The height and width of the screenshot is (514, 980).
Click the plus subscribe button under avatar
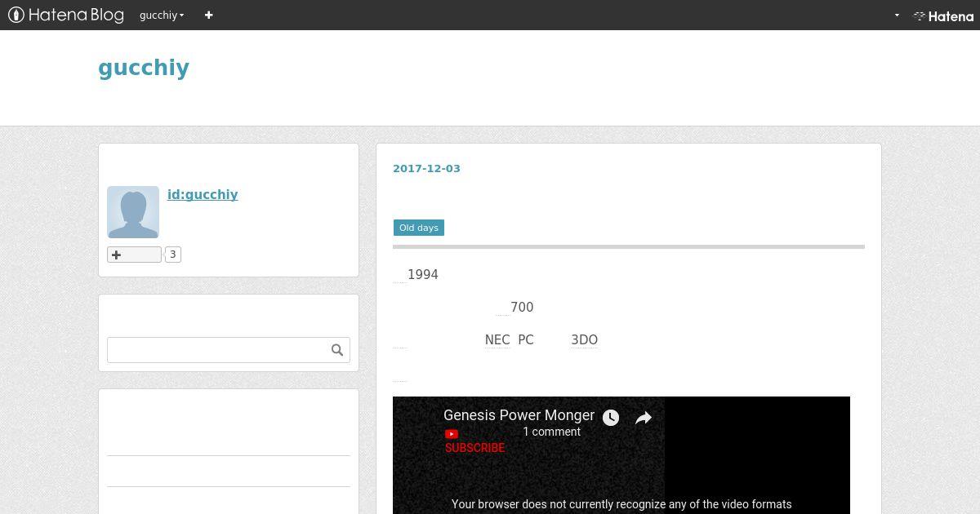(x=134, y=255)
